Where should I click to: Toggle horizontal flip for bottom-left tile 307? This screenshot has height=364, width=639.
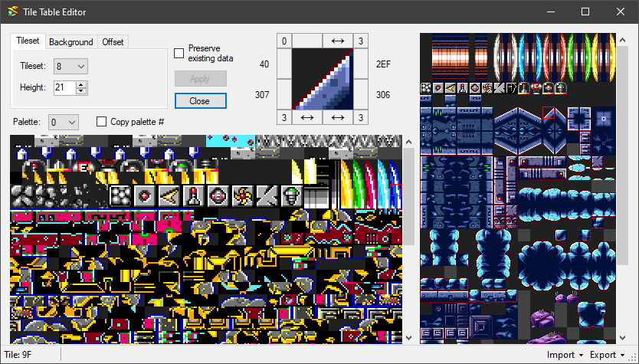307,117
